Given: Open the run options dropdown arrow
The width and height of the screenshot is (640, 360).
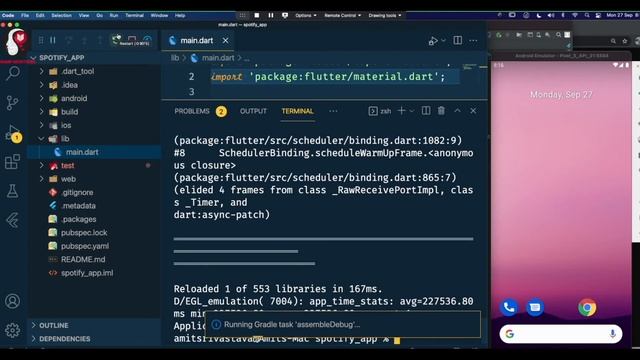Looking at the screenshot, I should pos(443,41).
